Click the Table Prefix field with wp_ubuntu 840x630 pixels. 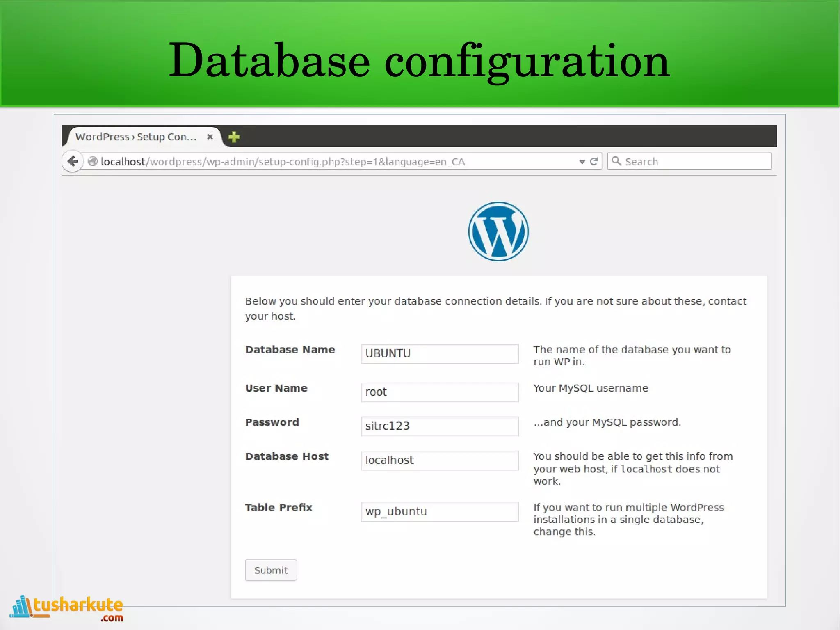pos(440,511)
